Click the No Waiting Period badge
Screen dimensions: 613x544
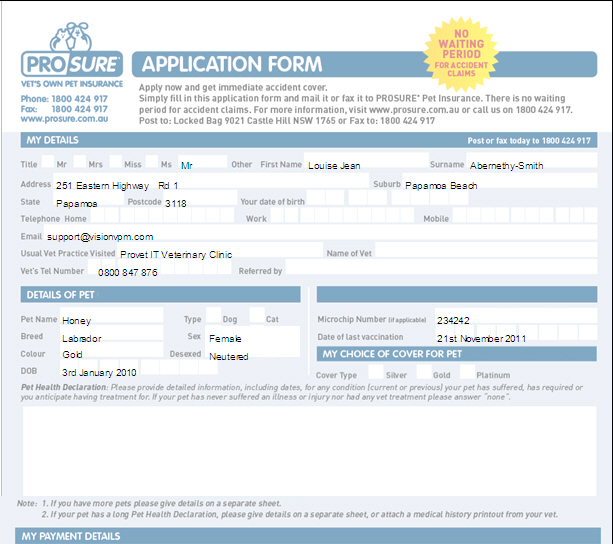click(461, 54)
